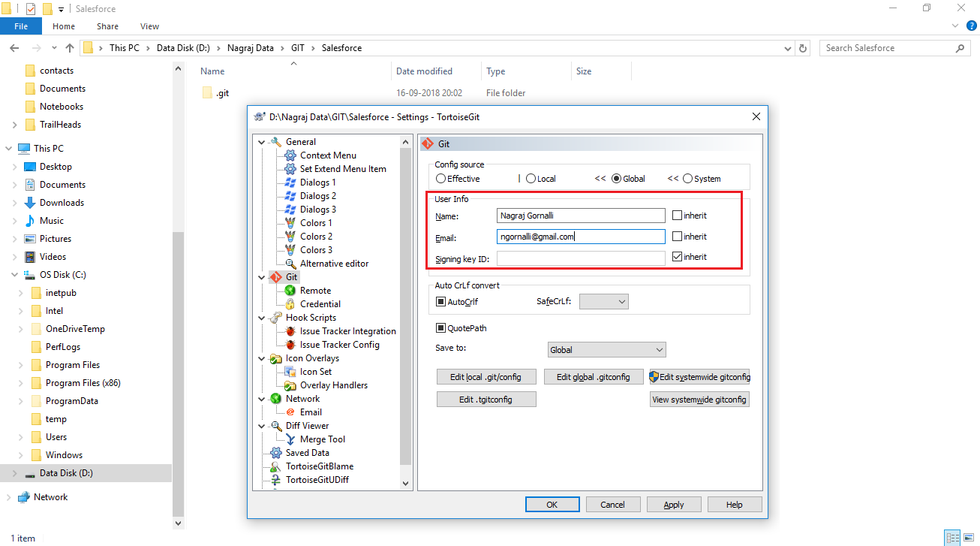Click the Alternative editor magnifier icon
Viewport: 980px width, 546px height.
[x=290, y=264]
